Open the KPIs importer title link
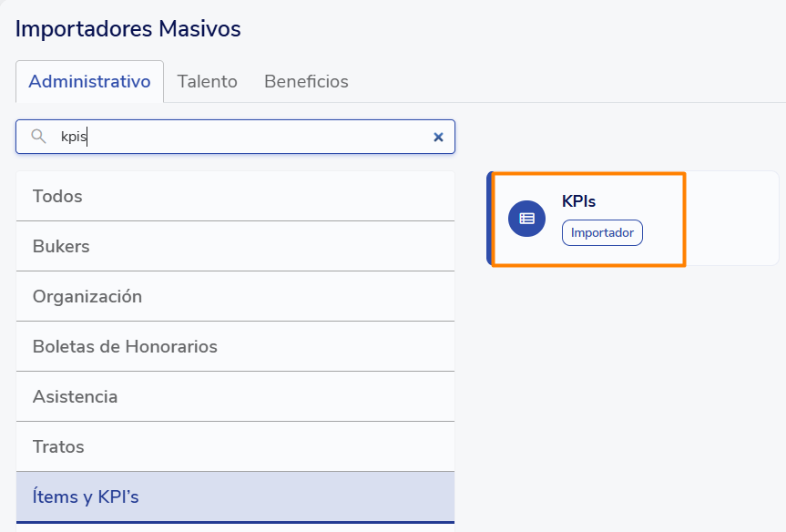786x532 pixels. click(x=578, y=201)
